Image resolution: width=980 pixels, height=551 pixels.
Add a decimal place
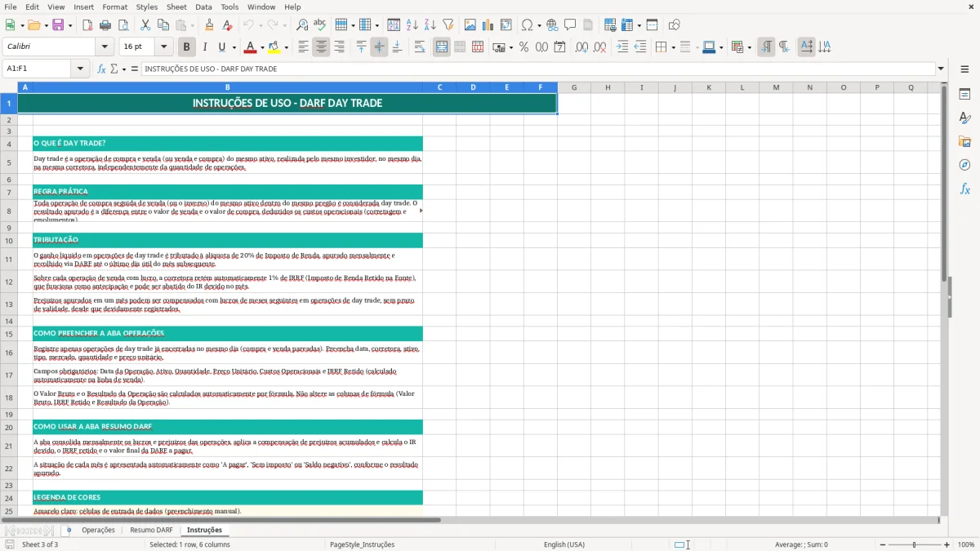pyautogui.click(x=581, y=47)
